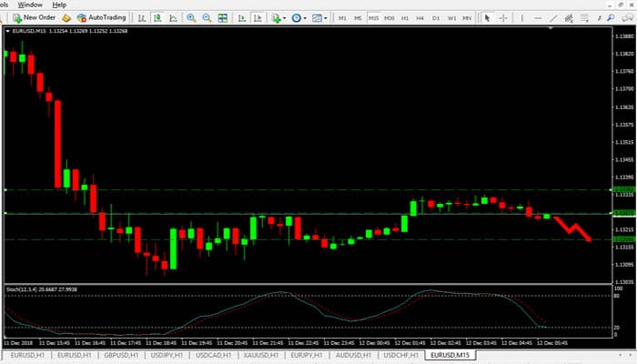Switch chart to candlestick display
The width and height of the screenshot is (637, 364).
(157, 17)
